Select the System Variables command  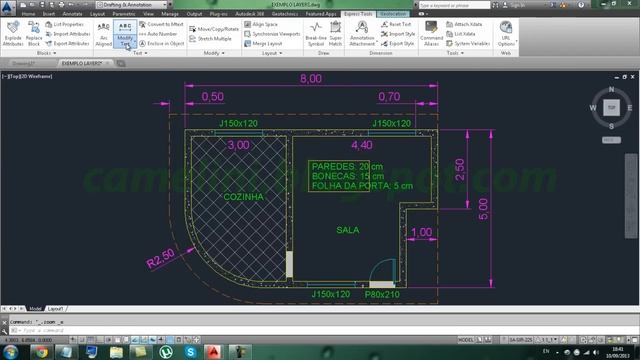[x=468, y=43]
